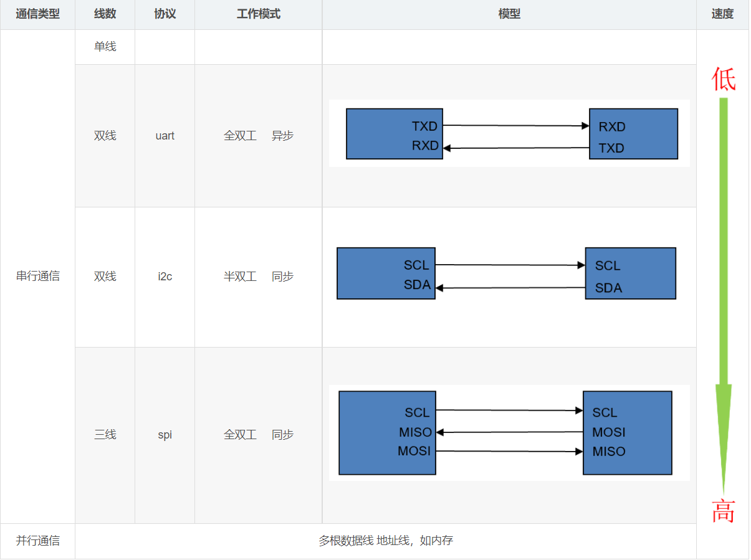The image size is (751, 560).
Task: Click the 工作模式 column header
Action: point(258,14)
